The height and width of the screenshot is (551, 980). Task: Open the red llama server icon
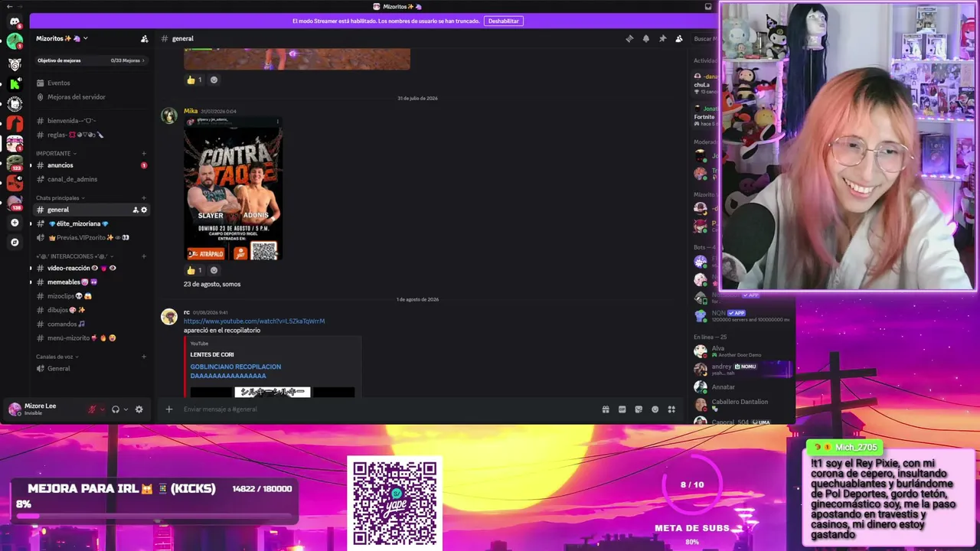15,123
